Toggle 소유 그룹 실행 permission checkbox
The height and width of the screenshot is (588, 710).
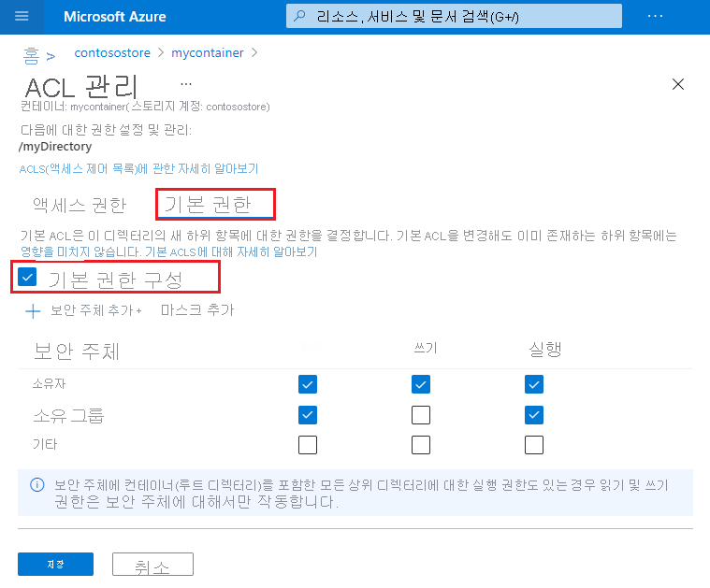pyautogui.click(x=534, y=415)
